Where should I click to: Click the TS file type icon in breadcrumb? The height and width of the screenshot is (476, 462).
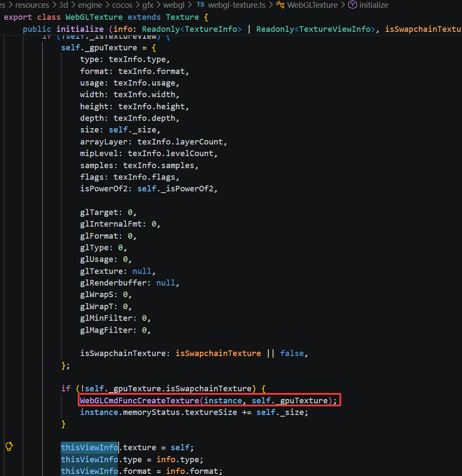[201, 5]
